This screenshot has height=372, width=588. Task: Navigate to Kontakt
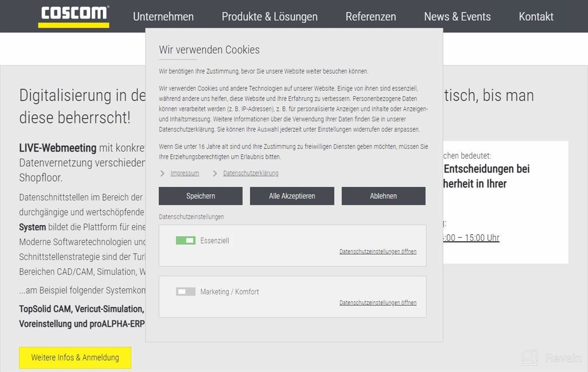pos(536,16)
